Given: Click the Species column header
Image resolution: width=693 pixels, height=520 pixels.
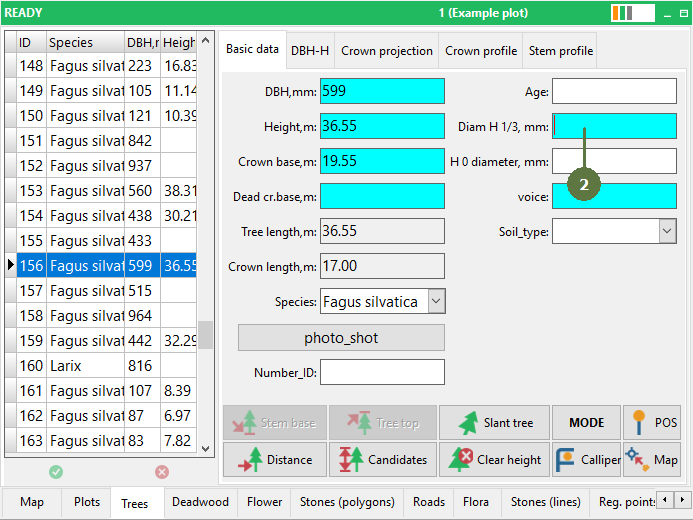Looking at the screenshot, I should 85,42.
